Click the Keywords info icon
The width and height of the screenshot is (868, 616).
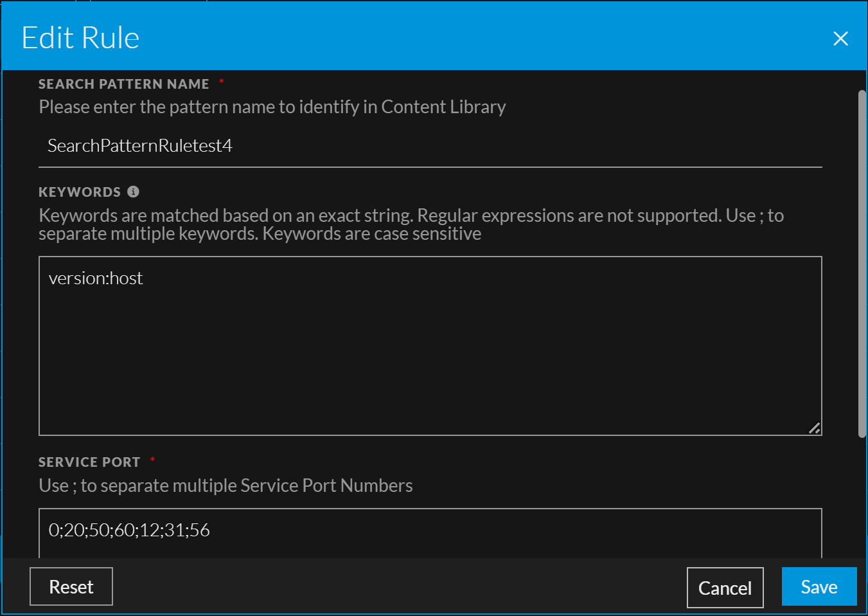pyautogui.click(x=133, y=192)
